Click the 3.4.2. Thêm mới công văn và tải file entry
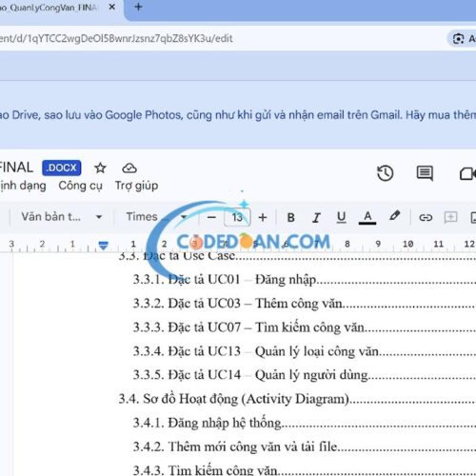This screenshot has height=476, width=476. tap(235, 446)
